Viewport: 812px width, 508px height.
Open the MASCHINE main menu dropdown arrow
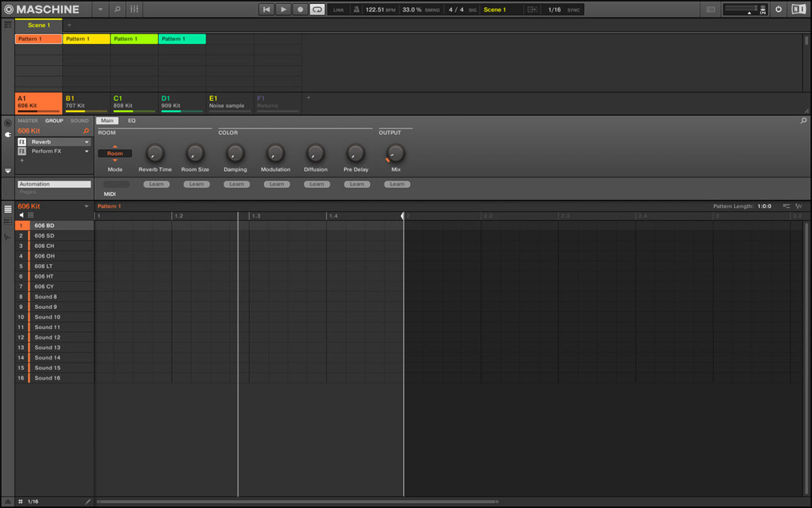coord(100,9)
